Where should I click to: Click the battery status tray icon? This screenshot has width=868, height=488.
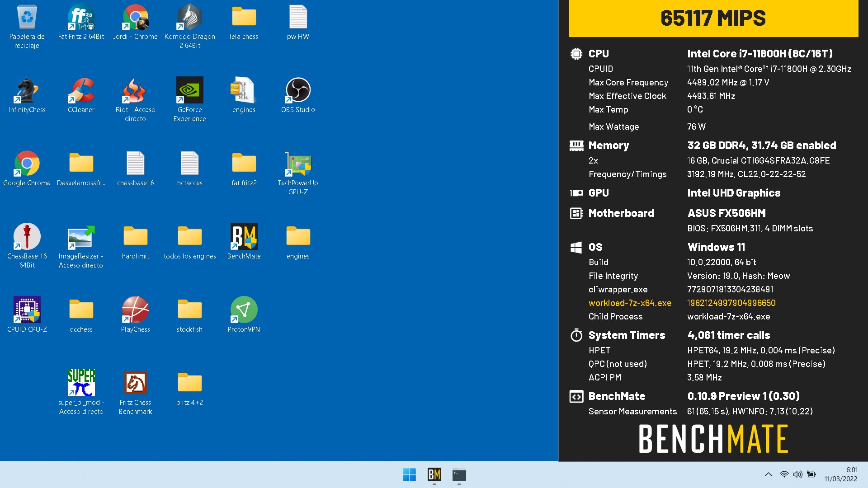(x=811, y=474)
